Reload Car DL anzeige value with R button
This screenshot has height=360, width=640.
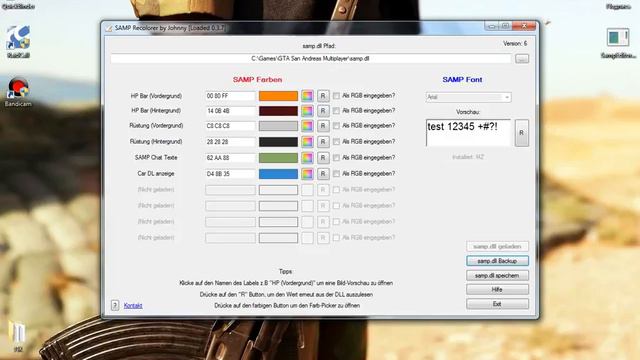[323, 174]
